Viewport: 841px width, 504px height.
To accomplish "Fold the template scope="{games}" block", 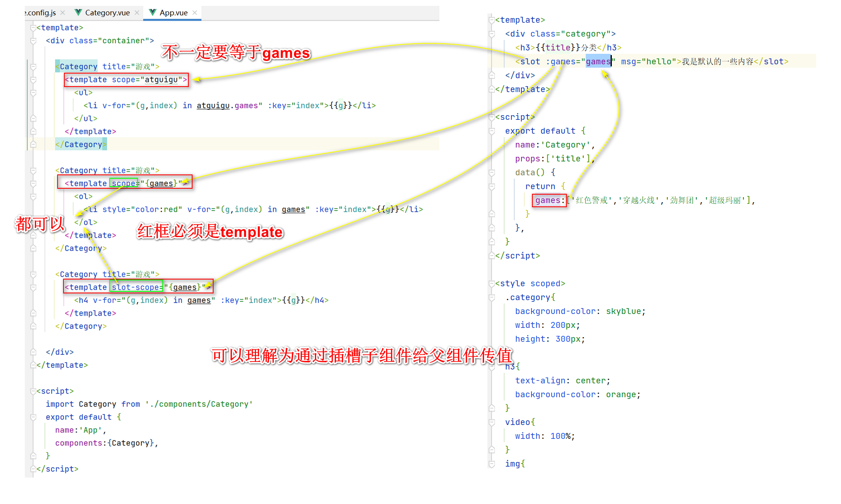I will (33, 184).
